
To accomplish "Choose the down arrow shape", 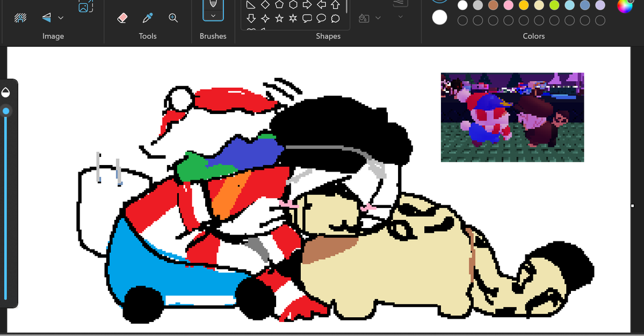I will point(251,18).
